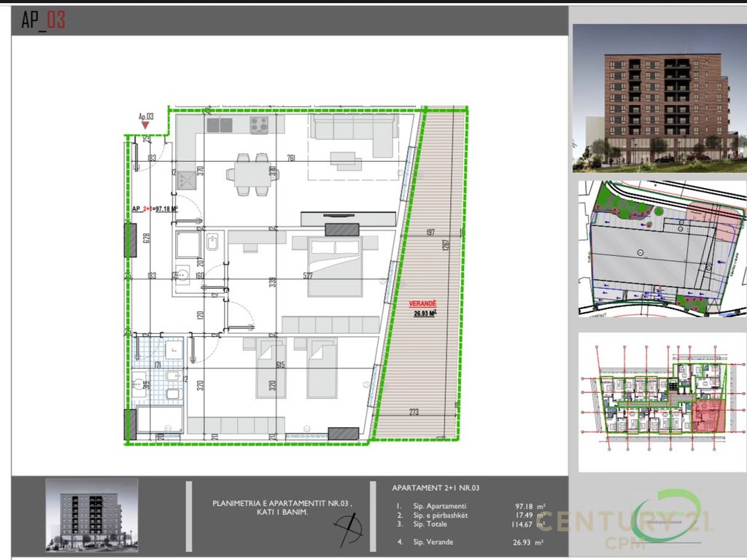Screen dimensions: 747x560
Task: Click the dining table with chairs
Action: coord(252,174)
